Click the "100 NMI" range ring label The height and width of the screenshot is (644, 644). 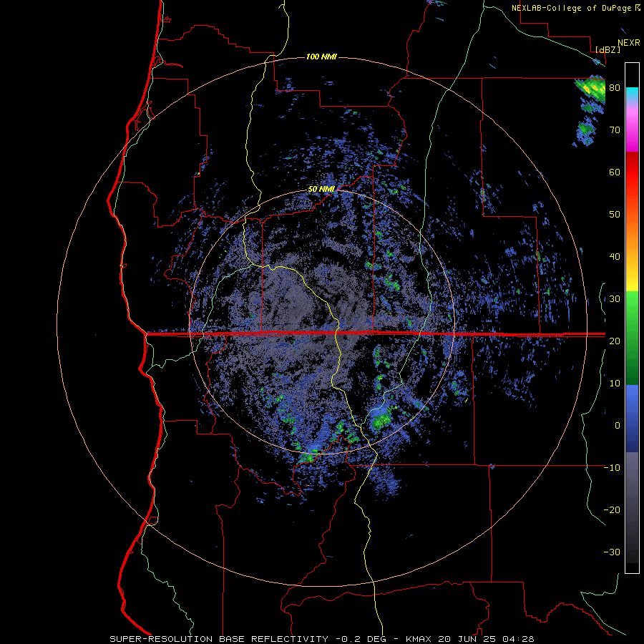(321, 57)
